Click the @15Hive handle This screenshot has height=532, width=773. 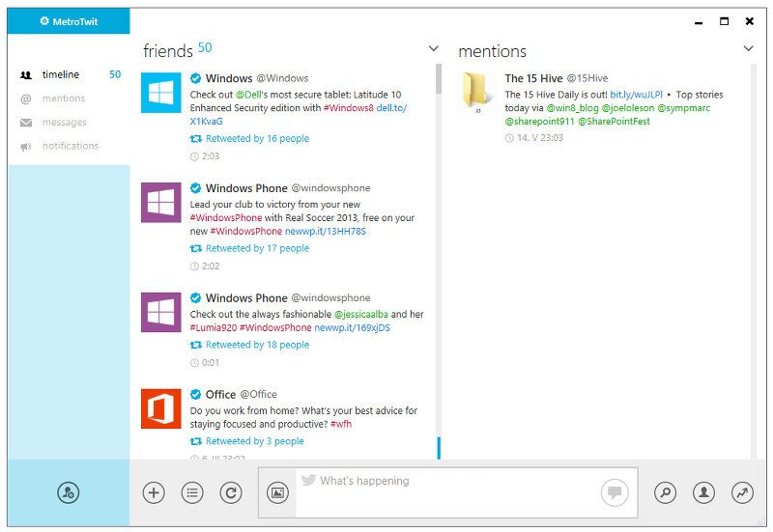(587, 78)
